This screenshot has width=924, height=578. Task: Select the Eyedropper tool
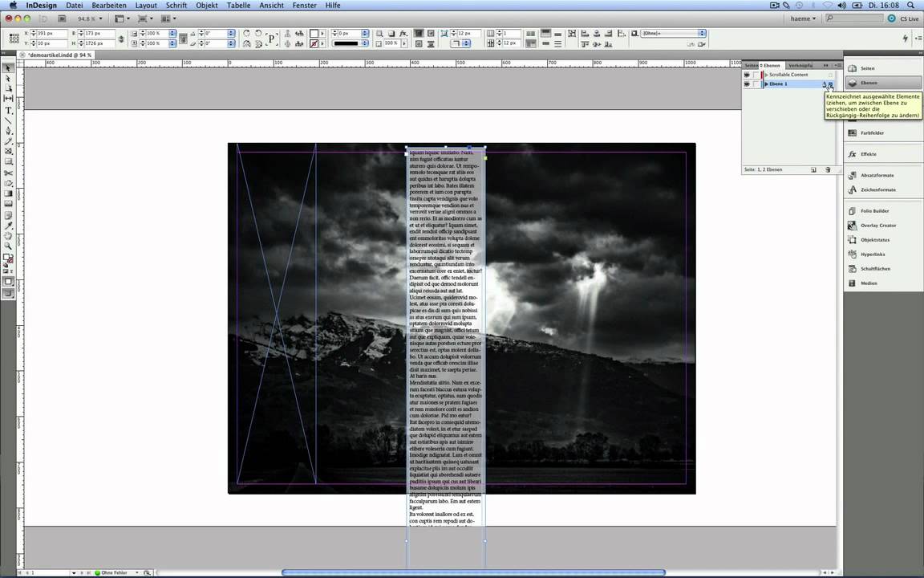[8, 226]
